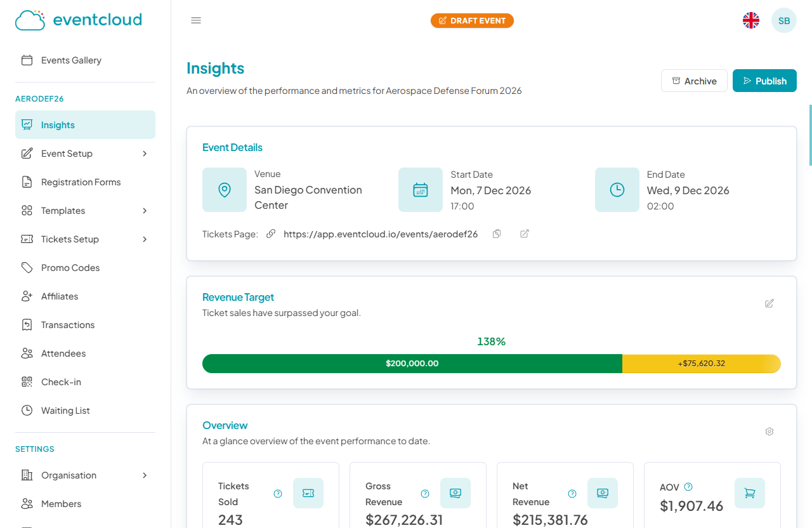Click the Promo Codes tag icon
Viewport: 812px width, 528px height.
27,268
